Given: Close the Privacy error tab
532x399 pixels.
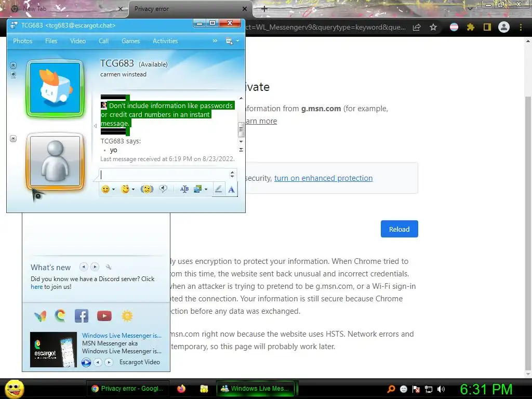Looking at the screenshot, I should [245, 9].
